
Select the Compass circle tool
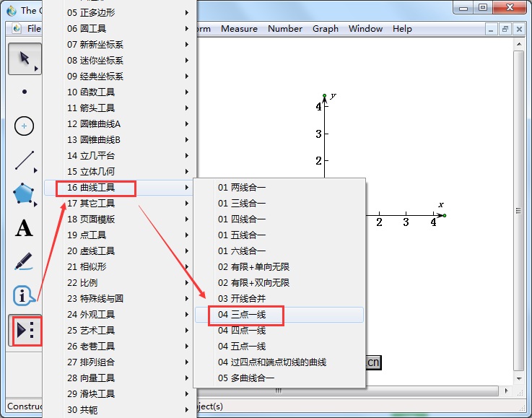point(25,126)
